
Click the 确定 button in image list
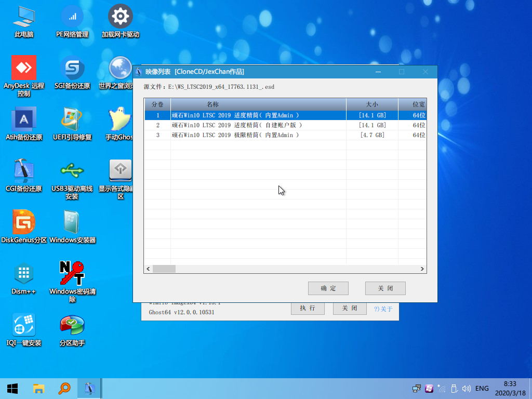point(328,288)
